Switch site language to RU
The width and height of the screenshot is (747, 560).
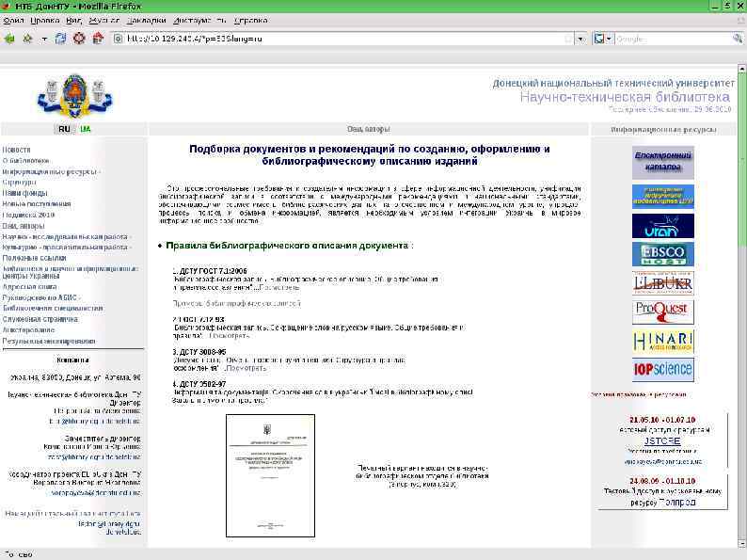pos(64,129)
